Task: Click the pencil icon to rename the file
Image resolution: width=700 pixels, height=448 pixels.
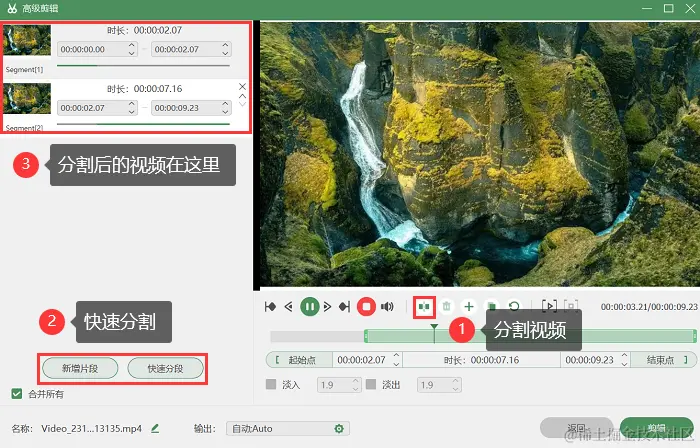Action: click(155, 428)
